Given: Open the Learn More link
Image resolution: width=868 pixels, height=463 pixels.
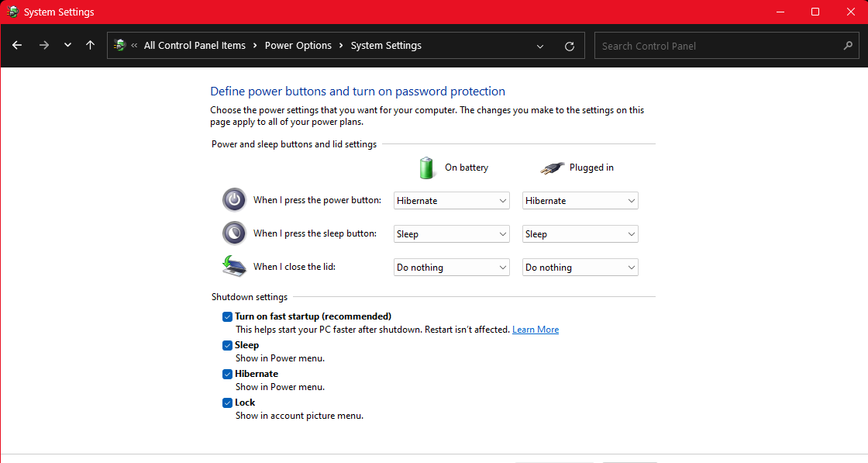Looking at the screenshot, I should 536,330.
